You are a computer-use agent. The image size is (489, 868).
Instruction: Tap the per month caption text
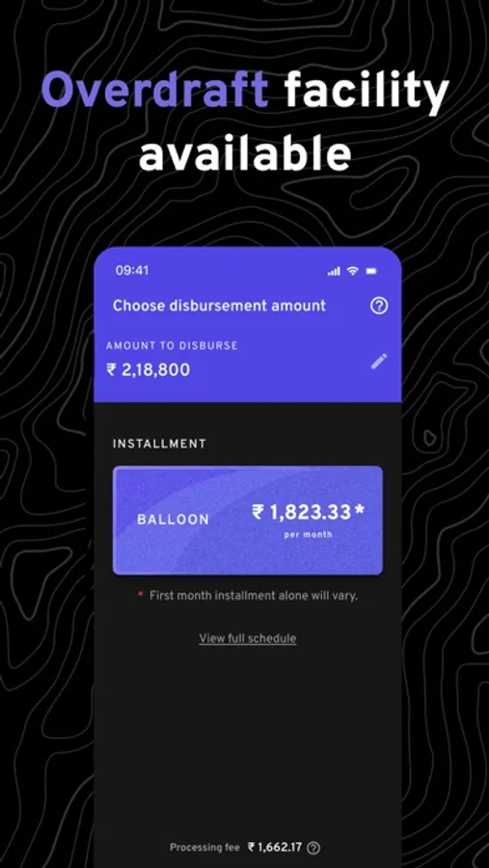point(309,534)
